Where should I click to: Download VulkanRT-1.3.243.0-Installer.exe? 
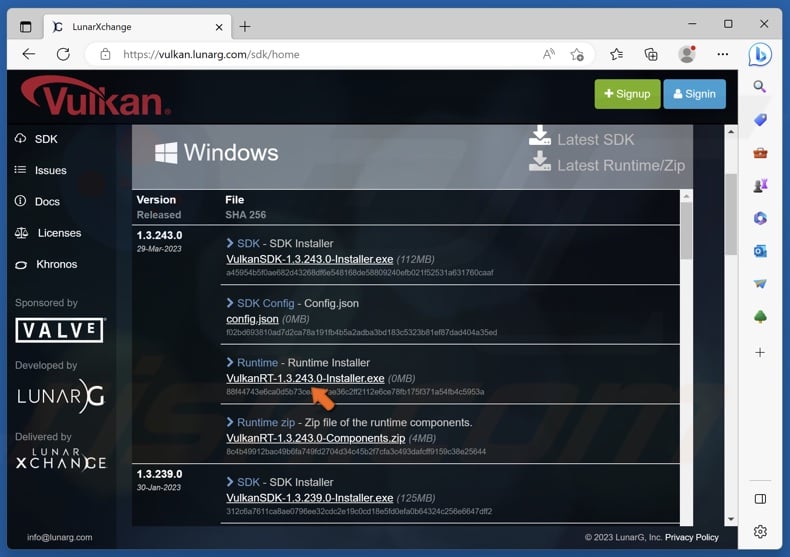point(305,378)
